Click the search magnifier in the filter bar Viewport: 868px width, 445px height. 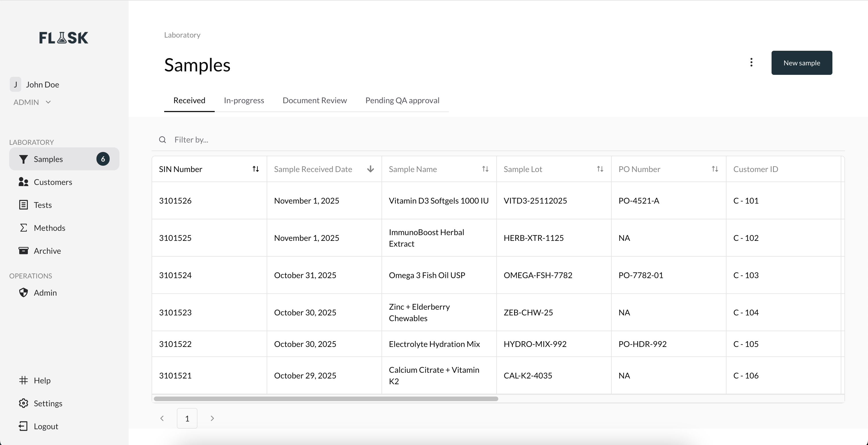[162, 139]
